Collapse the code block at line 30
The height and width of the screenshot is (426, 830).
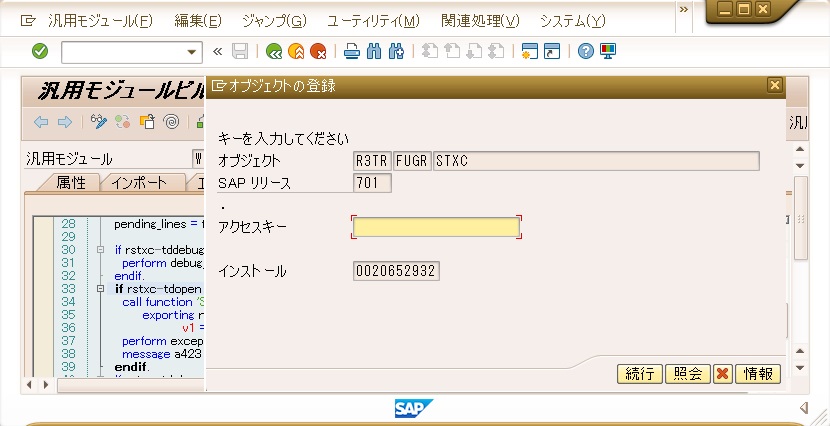[x=101, y=250]
